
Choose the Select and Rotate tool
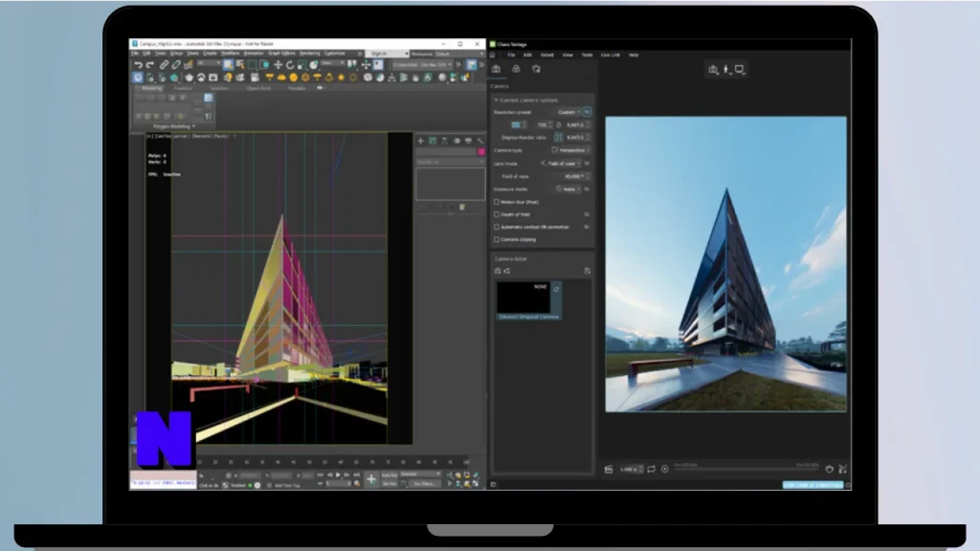click(x=290, y=65)
